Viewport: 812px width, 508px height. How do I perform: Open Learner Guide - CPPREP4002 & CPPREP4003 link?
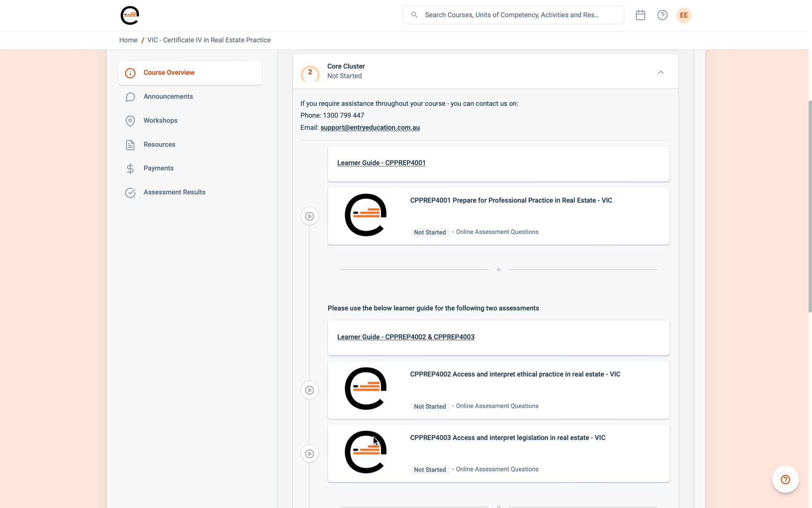406,337
